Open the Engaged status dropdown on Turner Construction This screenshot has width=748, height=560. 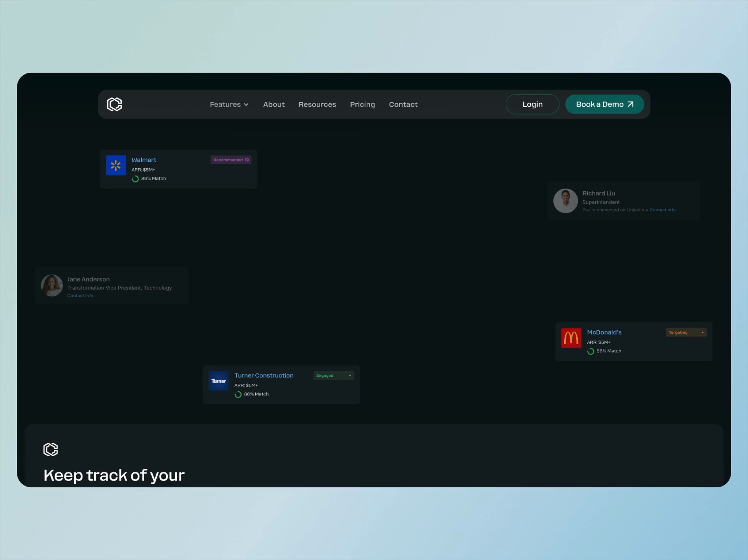pyautogui.click(x=333, y=375)
